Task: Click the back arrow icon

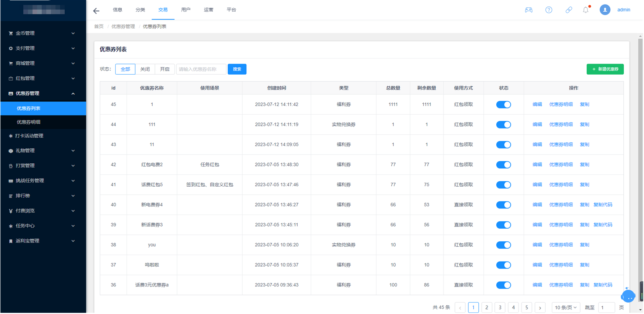Action: [96, 11]
